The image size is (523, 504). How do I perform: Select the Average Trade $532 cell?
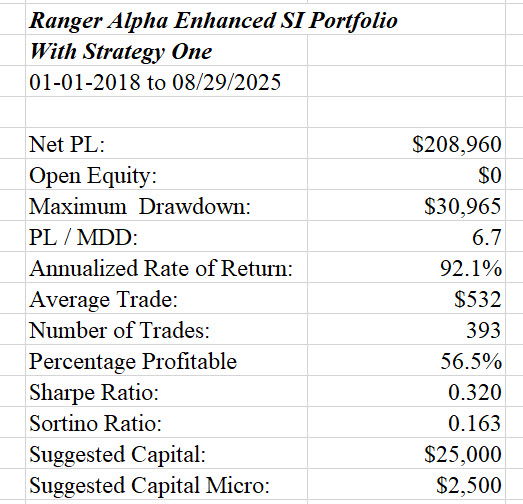pyautogui.click(x=406, y=299)
